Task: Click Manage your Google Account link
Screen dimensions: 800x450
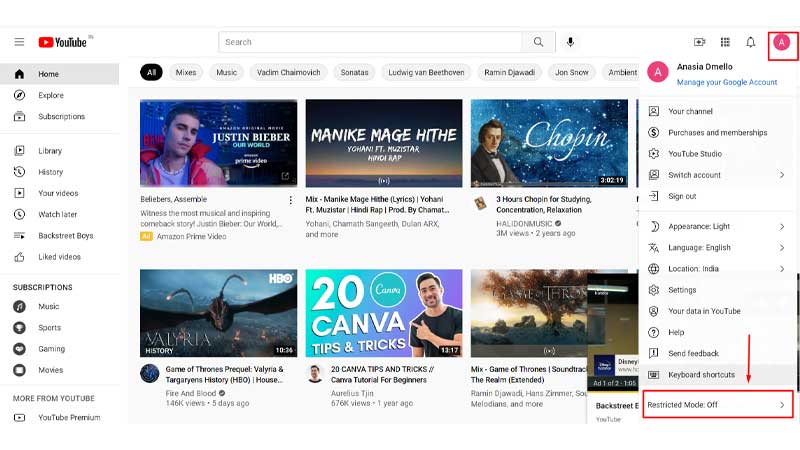Action: tap(727, 82)
